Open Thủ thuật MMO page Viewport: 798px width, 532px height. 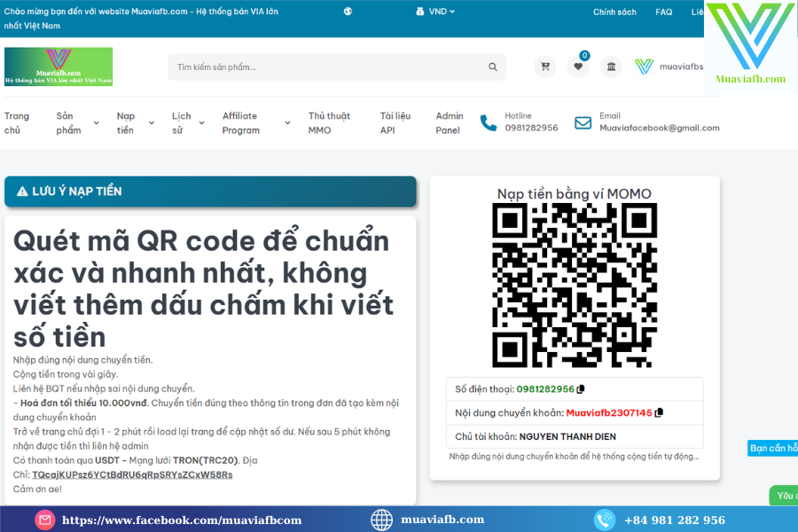click(x=329, y=123)
